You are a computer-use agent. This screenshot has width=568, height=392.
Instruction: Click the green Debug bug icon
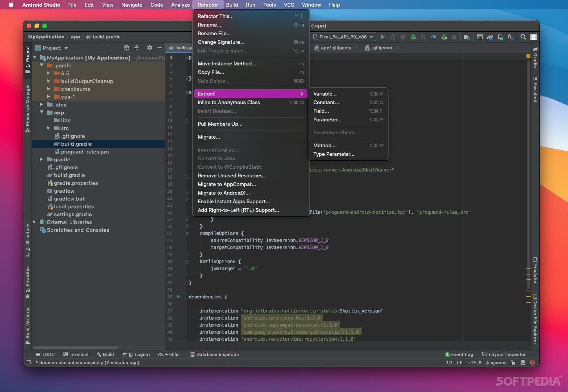pos(413,37)
